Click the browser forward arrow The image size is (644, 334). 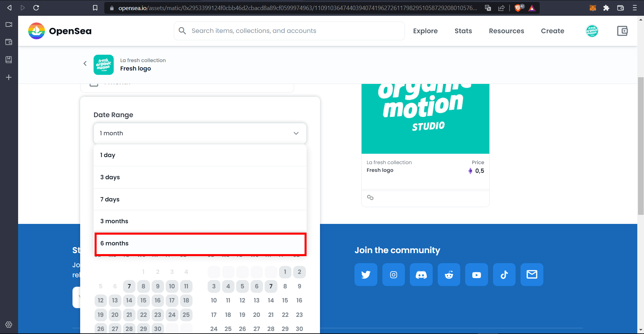pos(23,8)
